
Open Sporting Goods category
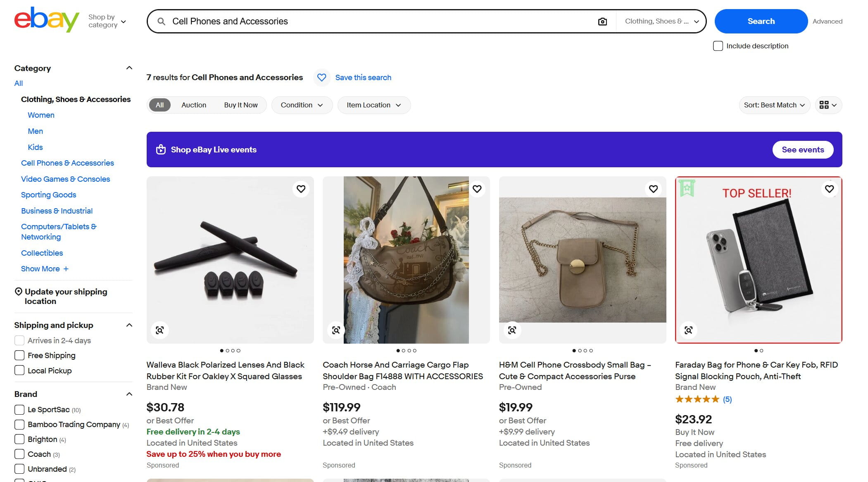click(x=48, y=195)
